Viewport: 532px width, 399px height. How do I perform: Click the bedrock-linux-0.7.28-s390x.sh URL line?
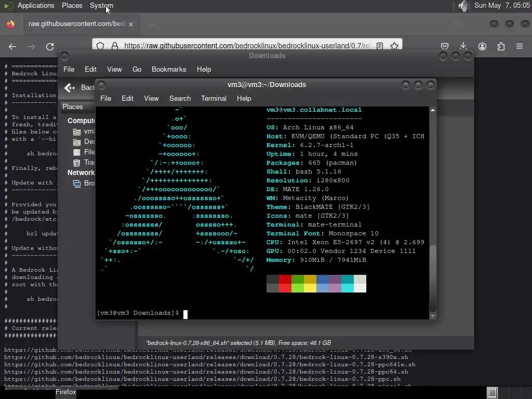point(206,357)
